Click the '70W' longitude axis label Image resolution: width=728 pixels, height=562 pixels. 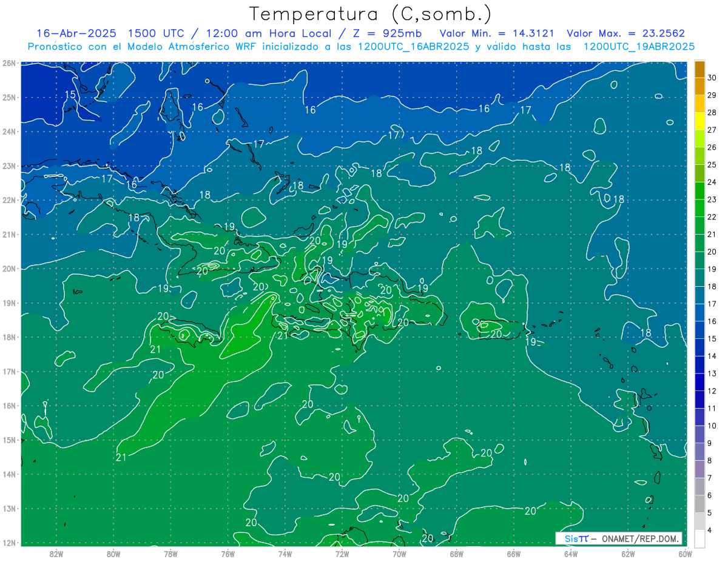[399, 554]
